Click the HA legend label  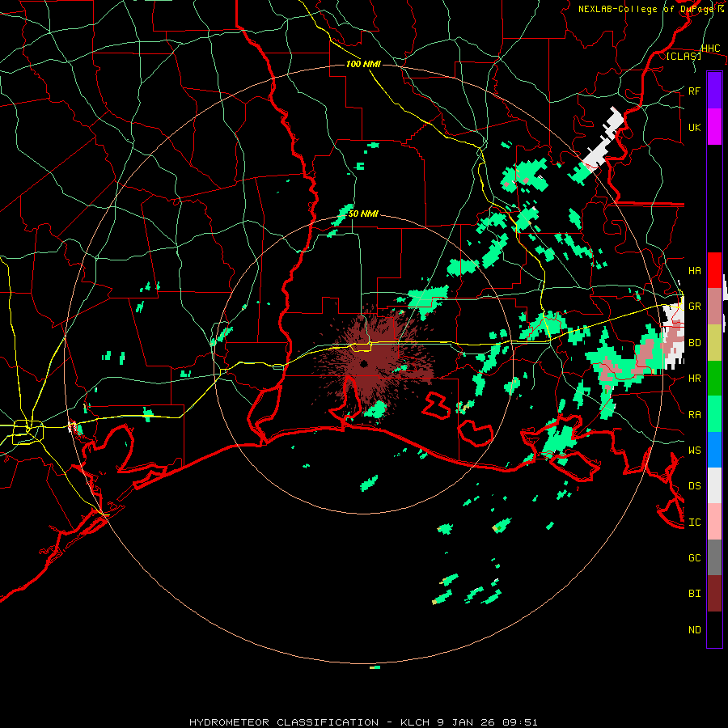pyautogui.click(x=694, y=271)
